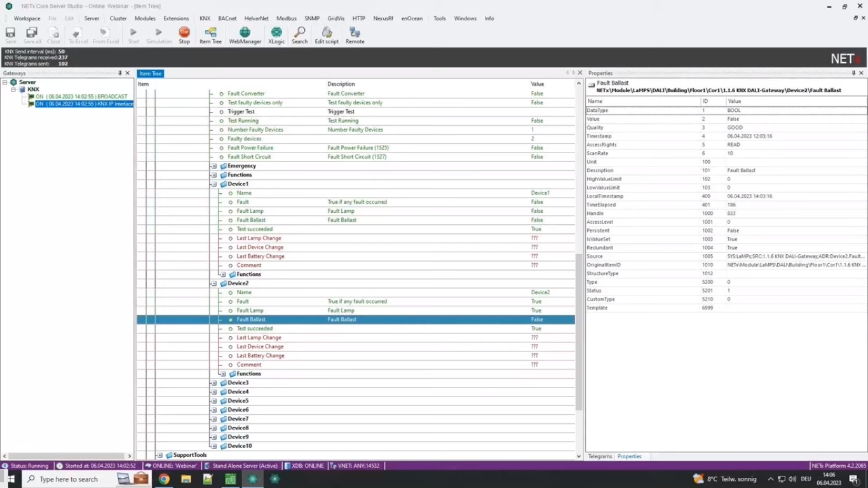Open Edit script tool
The width and height of the screenshot is (868, 488).
click(327, 36)
